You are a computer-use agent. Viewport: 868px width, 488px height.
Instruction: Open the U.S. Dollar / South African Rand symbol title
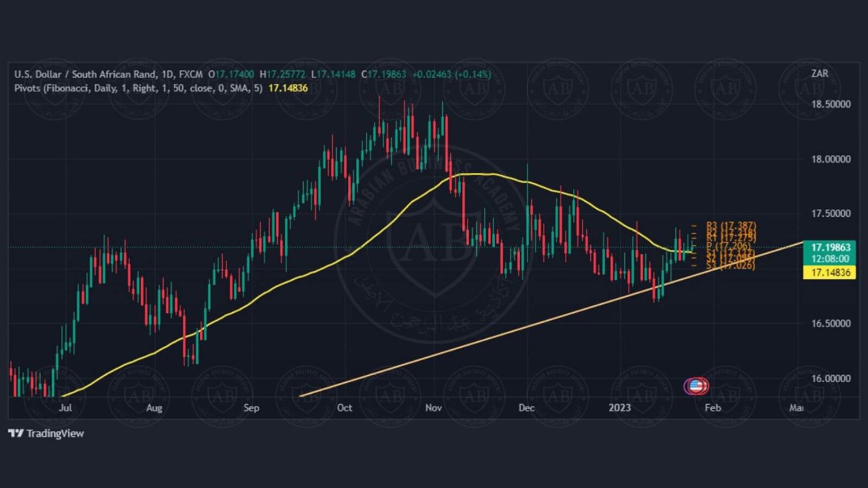click(108, 74)
